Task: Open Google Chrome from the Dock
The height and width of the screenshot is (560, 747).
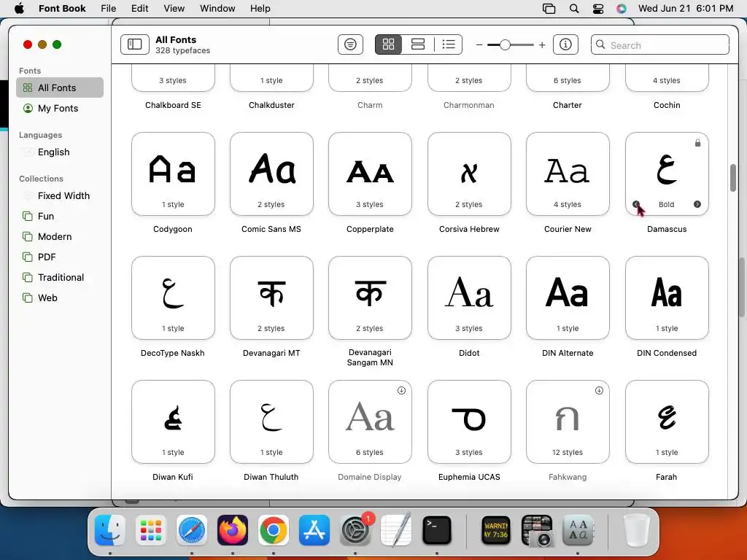Action: click(273, 531)
